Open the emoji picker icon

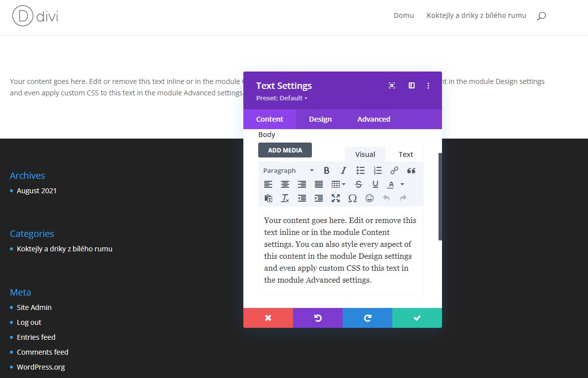click(x=369, y=198)
